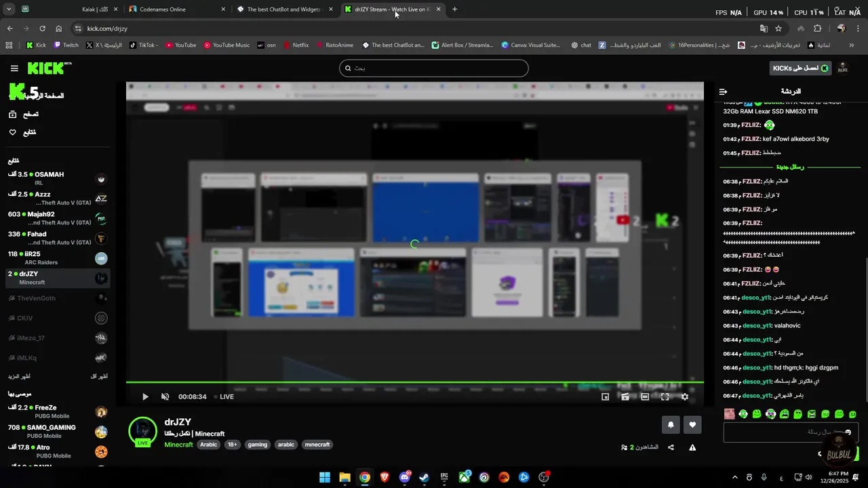Select the lowercase minecraft tag

pos(317,445)
